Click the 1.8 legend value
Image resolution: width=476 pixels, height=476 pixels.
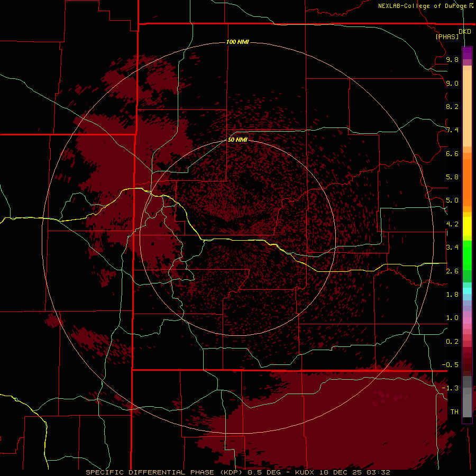pos(452,295)
